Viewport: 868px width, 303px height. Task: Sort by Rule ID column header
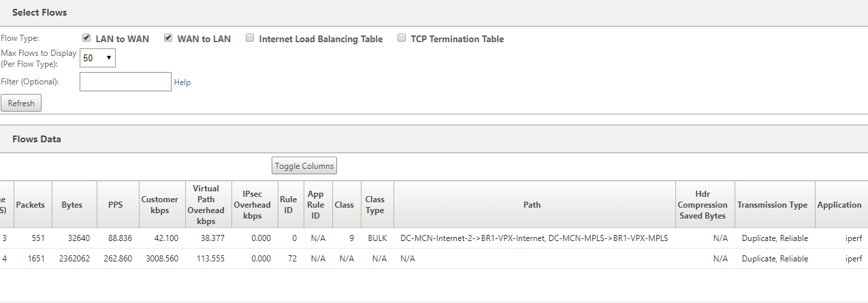pyautogui.click(x=288, y=204)
